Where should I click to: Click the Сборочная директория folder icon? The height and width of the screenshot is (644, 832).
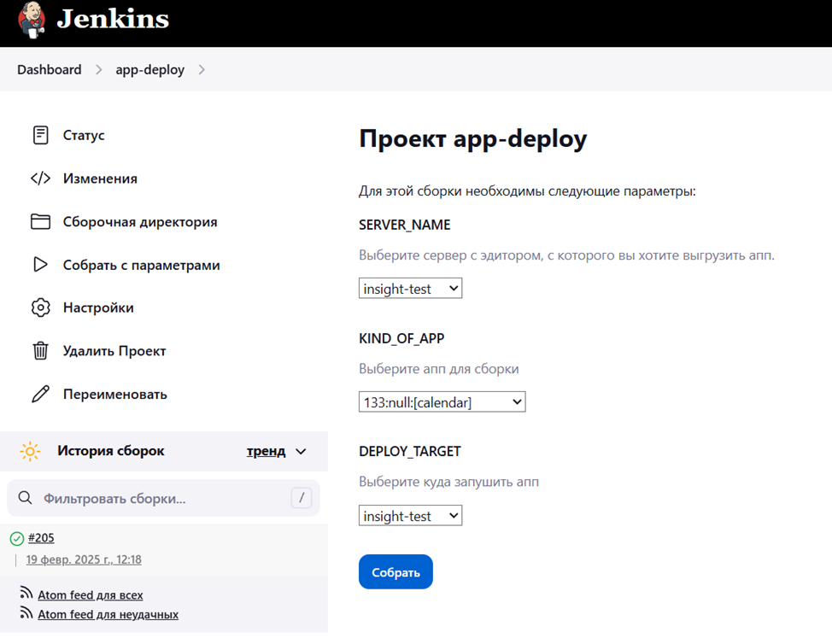(x=40, y=222)
